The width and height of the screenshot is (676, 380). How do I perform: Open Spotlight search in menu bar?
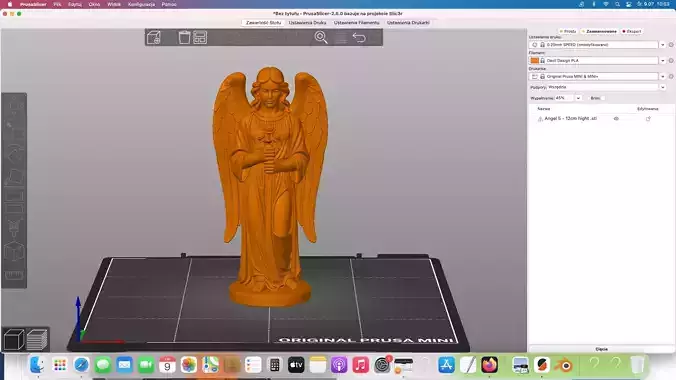[x=617, y=4]
